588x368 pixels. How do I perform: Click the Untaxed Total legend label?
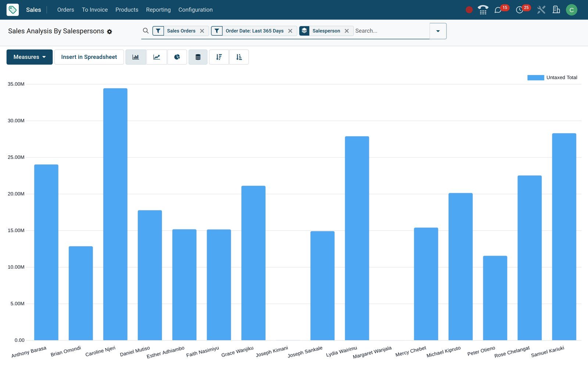tap(562, 78)
